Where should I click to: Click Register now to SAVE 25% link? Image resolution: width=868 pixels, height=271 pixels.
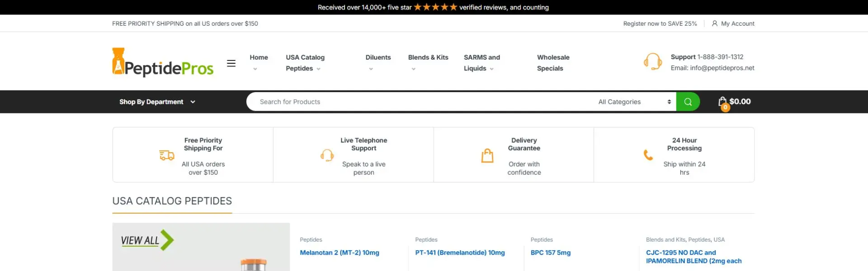[660, 23]
